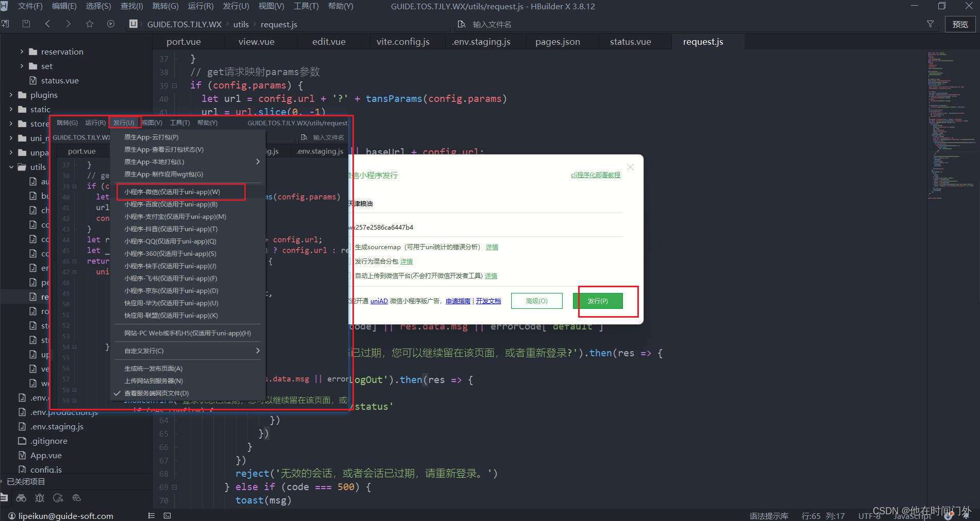Click the star bookmark toolbar icon
The width and height of the screenshot is (980, 521).
click(x=90, y=24)
